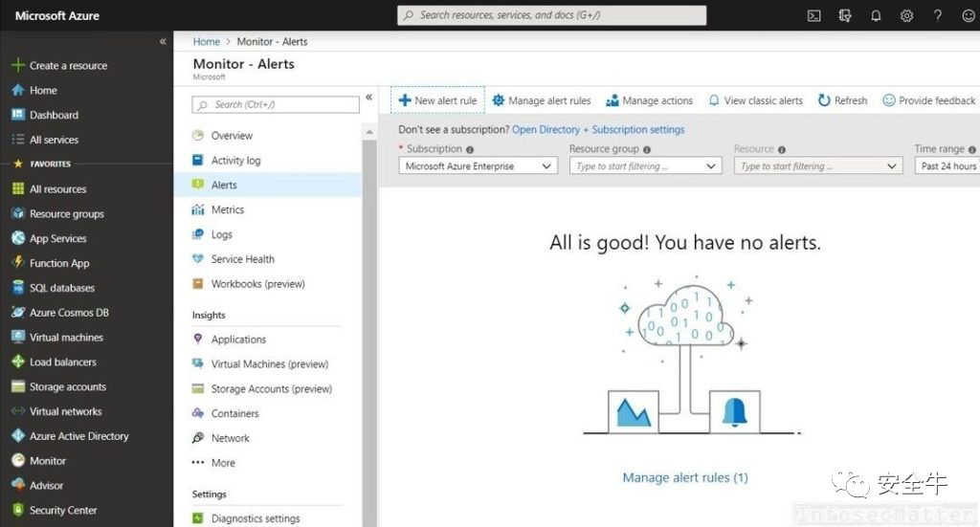Open the Resource group filter dropdown
The height and width of the screenshot is (527, 980).
click(646, 166)
